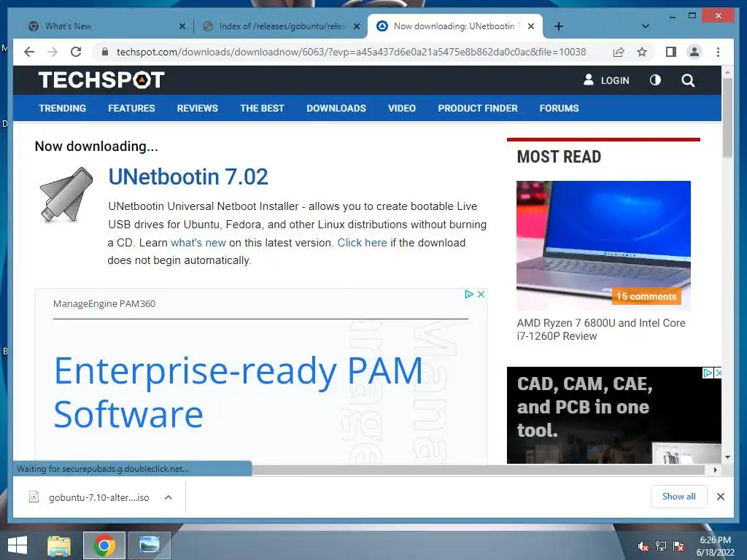Click the LOGIN user icon link
The image size is (747, 560).
606,80
